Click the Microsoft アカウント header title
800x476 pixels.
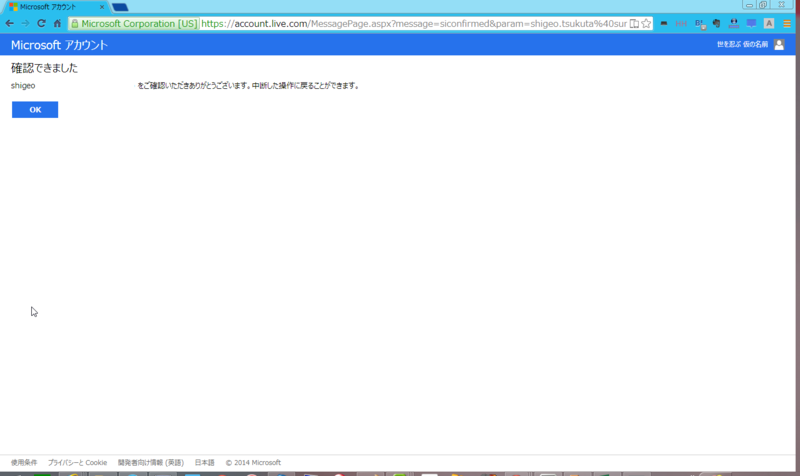click(59, 45)
